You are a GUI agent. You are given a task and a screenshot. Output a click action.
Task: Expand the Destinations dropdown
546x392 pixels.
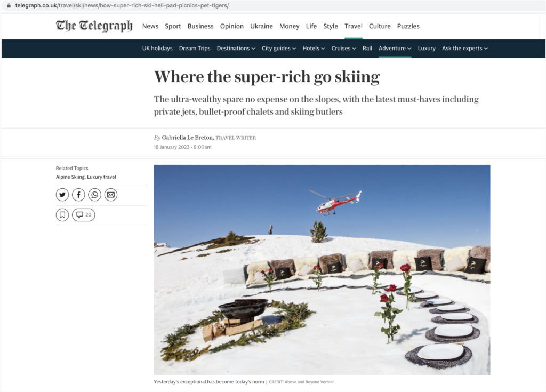(x=236, y=49)
